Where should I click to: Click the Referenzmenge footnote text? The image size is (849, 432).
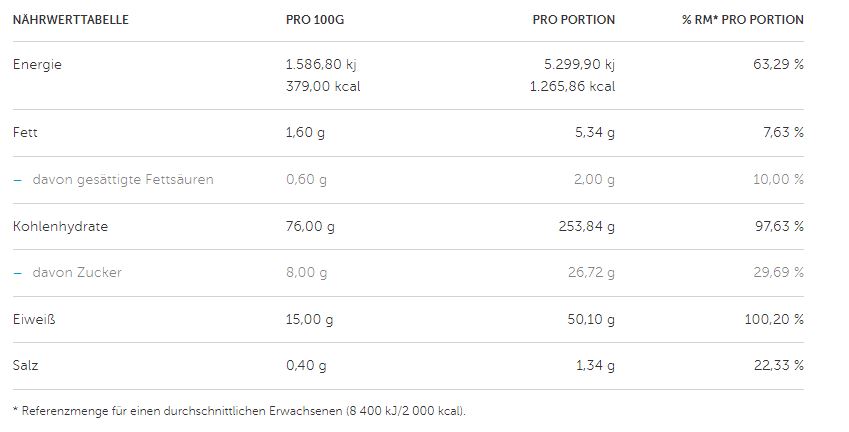coord(240,411)
